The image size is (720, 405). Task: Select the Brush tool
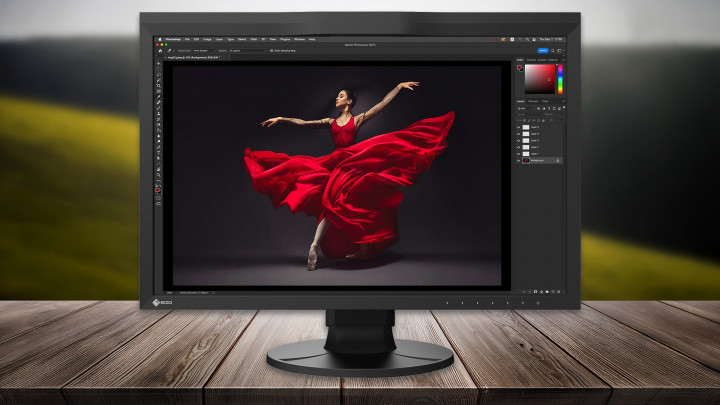pos(159,108)
